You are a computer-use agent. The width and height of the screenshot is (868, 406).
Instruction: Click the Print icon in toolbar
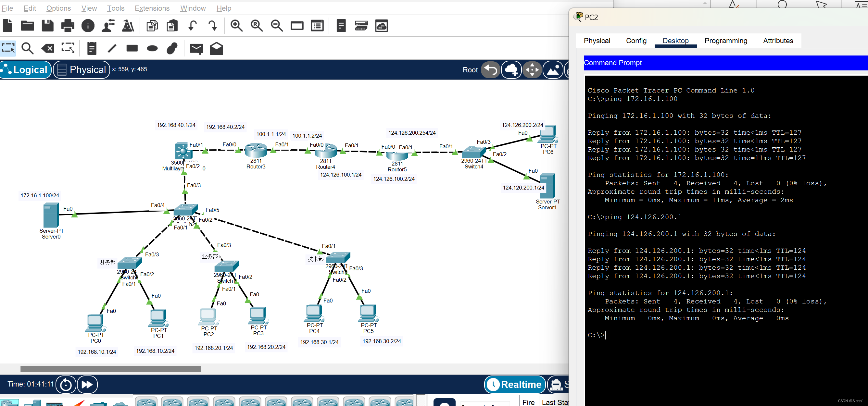68,26
